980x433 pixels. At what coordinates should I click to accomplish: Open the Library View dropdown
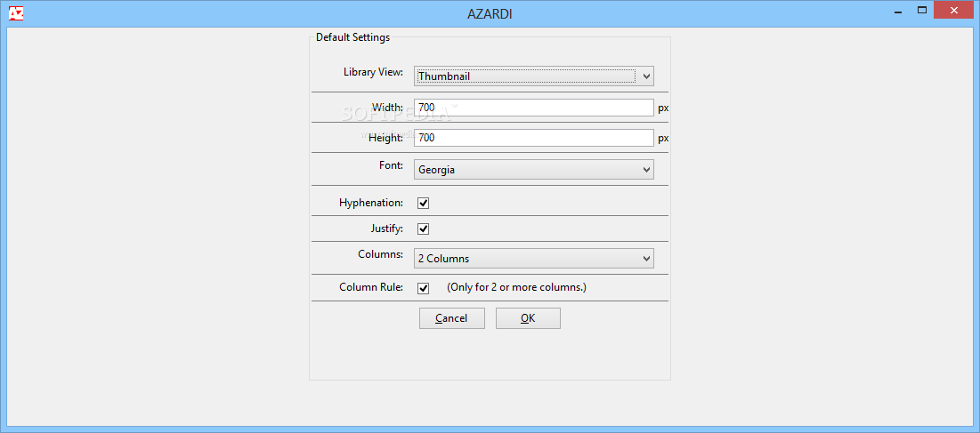click(534, 76)
